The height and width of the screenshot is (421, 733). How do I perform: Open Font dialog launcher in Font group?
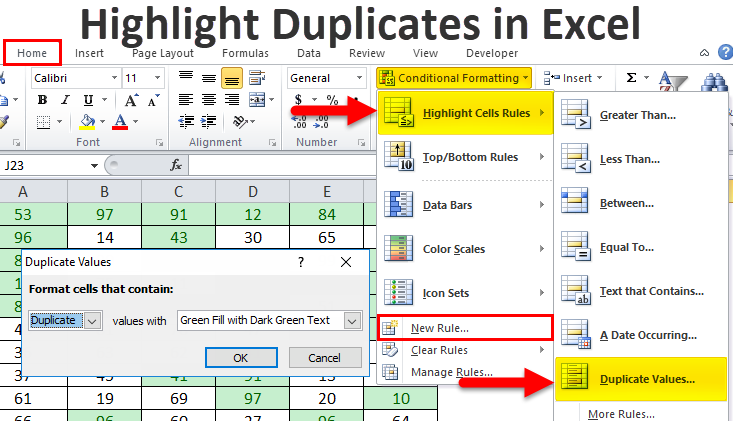click(159, 143)
